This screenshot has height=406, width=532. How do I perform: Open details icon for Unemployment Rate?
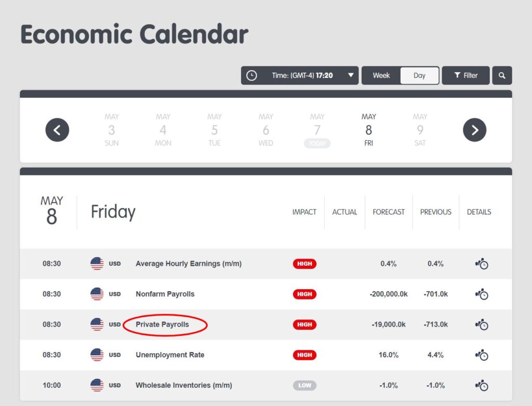(482, 355)
